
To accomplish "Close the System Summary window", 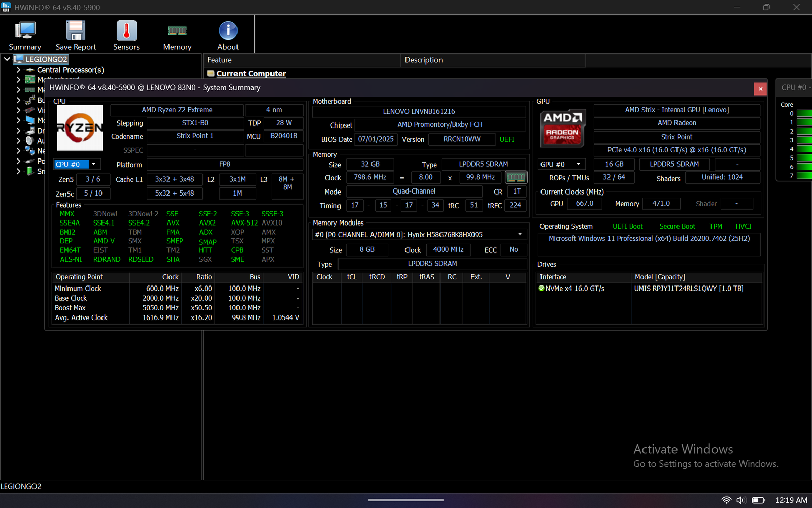I will pos(760,89).
